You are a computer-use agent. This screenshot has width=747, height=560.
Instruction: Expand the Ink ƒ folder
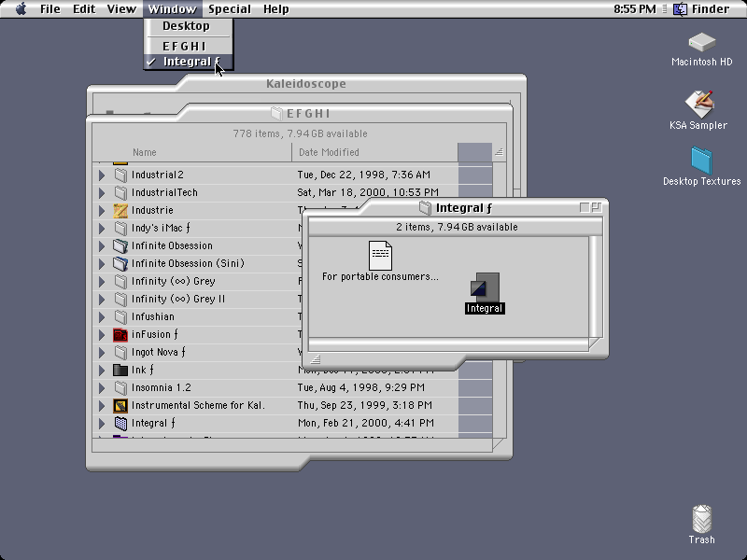tap(102, 370)
